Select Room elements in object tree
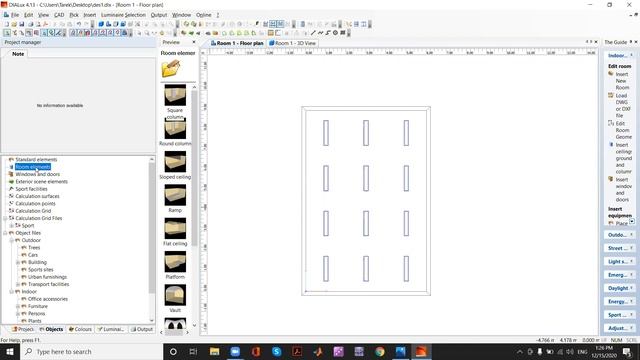Screen dimensions: 640x360 [33, 167]
